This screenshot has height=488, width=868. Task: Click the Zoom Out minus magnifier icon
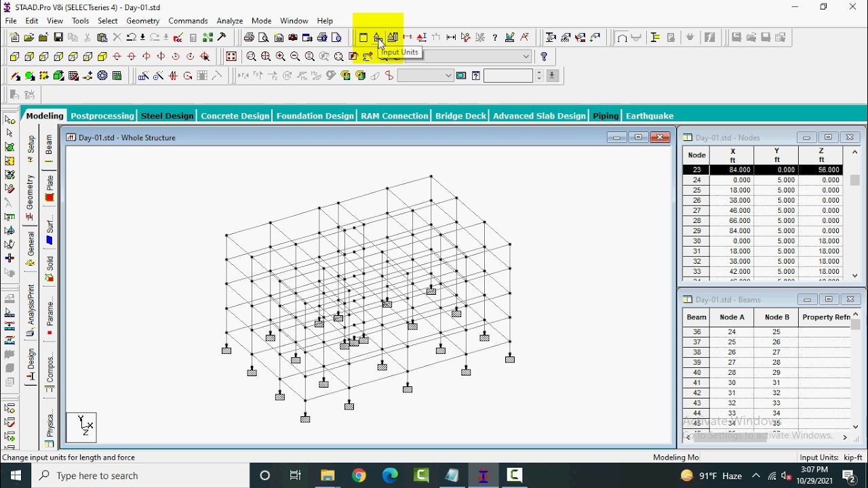pyautogui.click(x=295, y=57)
